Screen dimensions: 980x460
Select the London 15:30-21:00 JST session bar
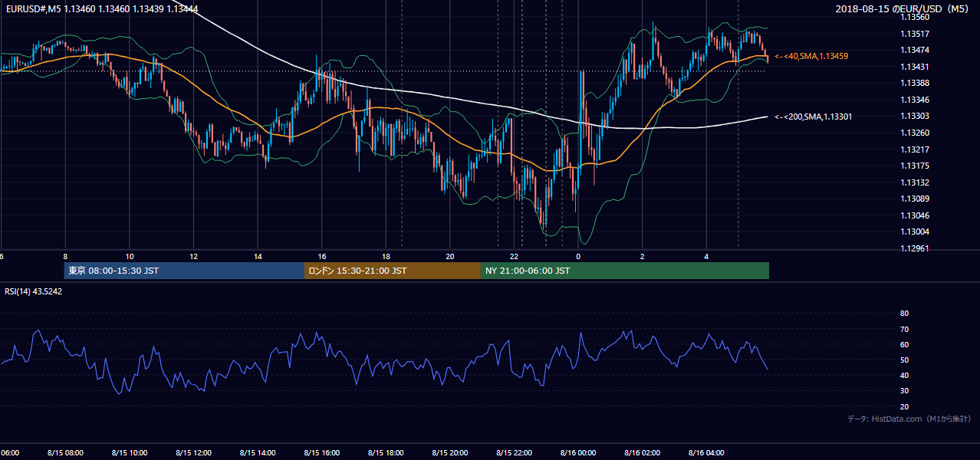pyautogui.click(x=393, y=271)
